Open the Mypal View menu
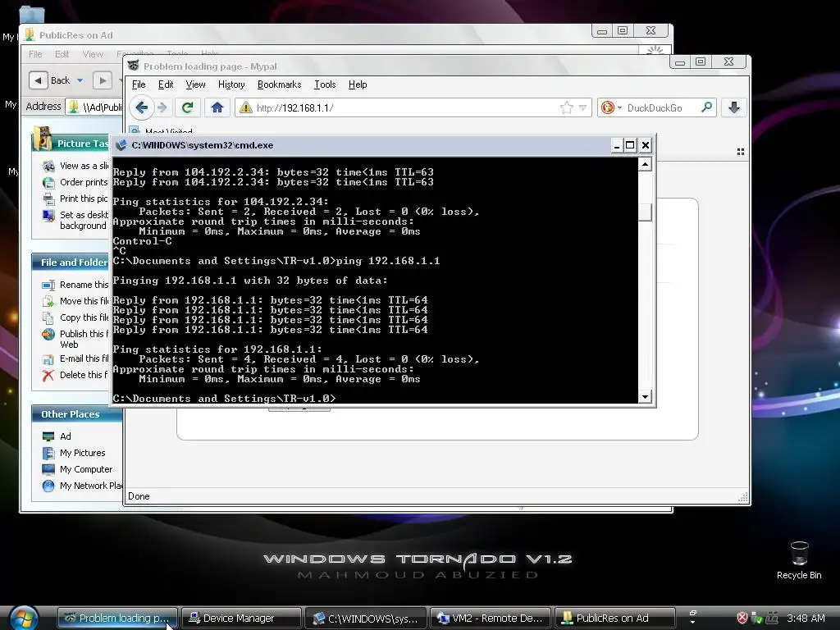Viewport: 840px width, 630px height. pyautogui.click(x=195, y=84)
